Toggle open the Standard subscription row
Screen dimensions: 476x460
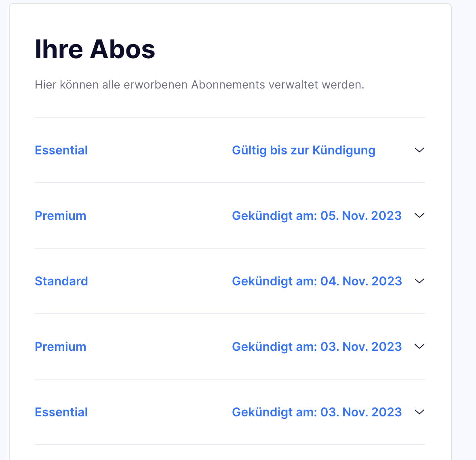230,281
